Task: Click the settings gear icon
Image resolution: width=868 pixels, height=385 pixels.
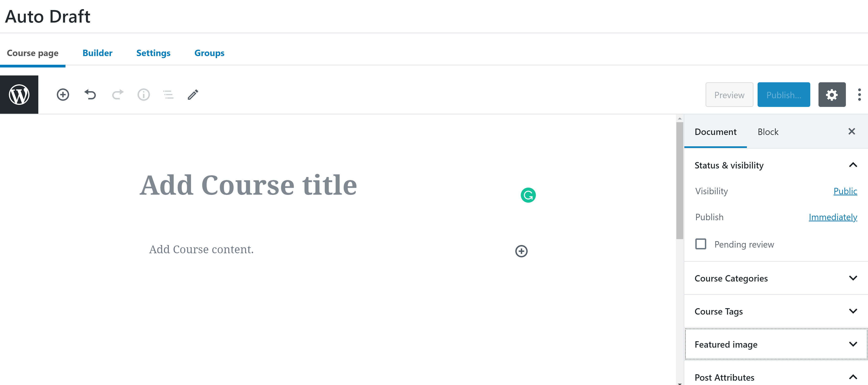Action: click(832, 95)
